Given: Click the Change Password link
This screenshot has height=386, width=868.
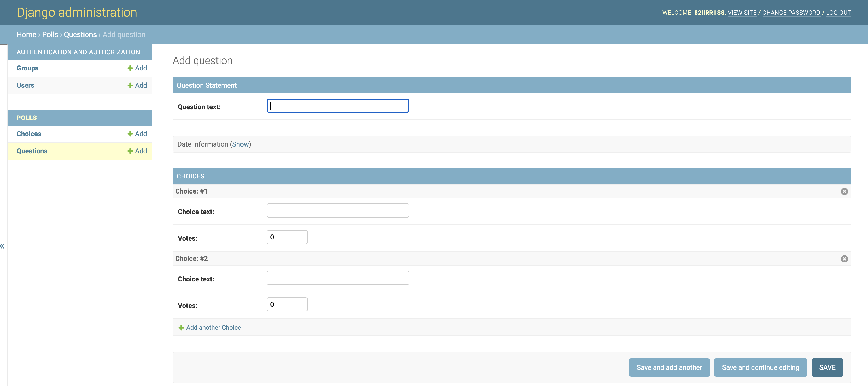Looking at the screenshot, I should point(791,13).
